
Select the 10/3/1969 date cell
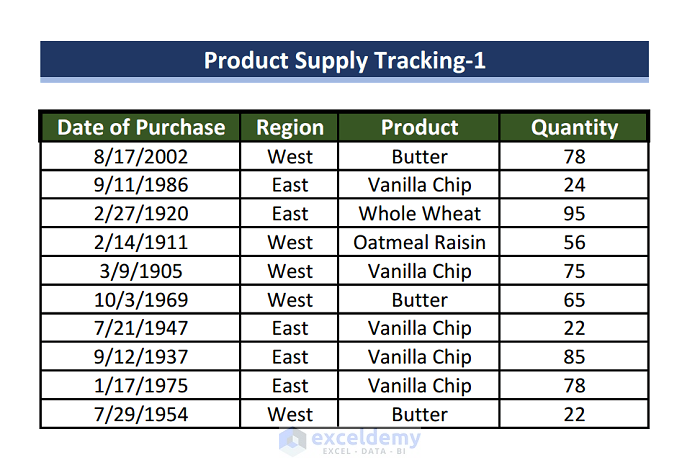click(x=140, y=300)
